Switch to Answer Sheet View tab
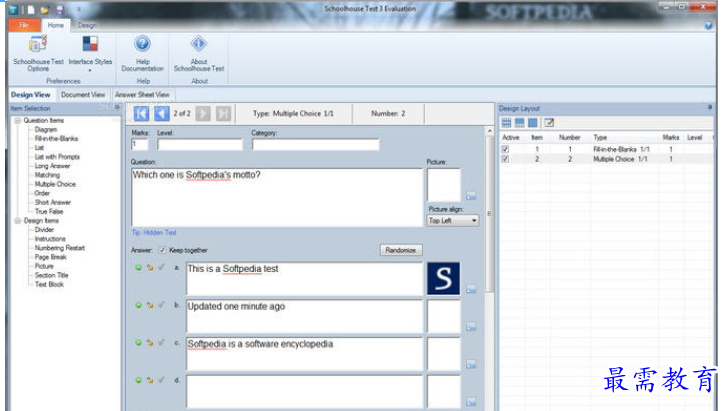This screenshot has width=725, height=411. 142,95
